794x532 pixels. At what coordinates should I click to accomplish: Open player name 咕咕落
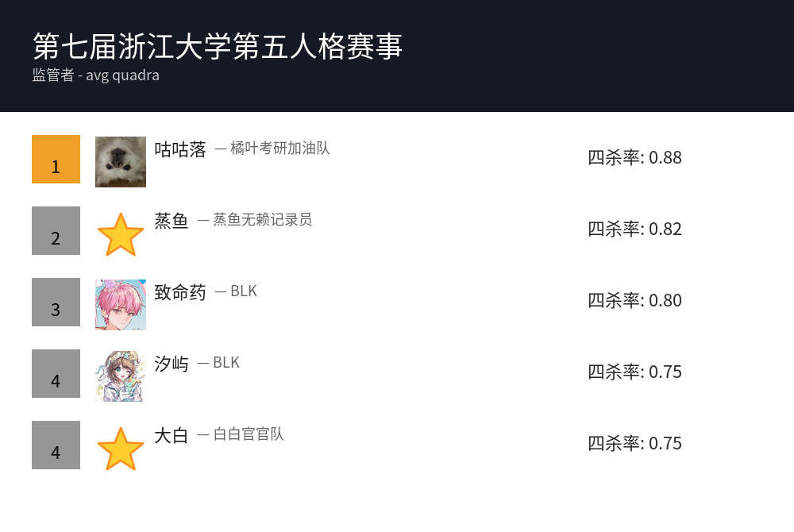(x=180, y=149)
